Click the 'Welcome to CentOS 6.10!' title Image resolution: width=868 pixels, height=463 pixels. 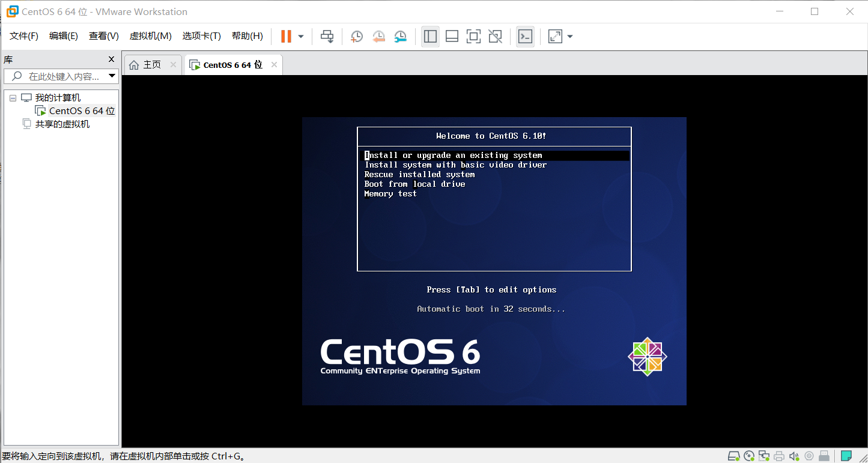pyautogui.click(x=491, y=136)
